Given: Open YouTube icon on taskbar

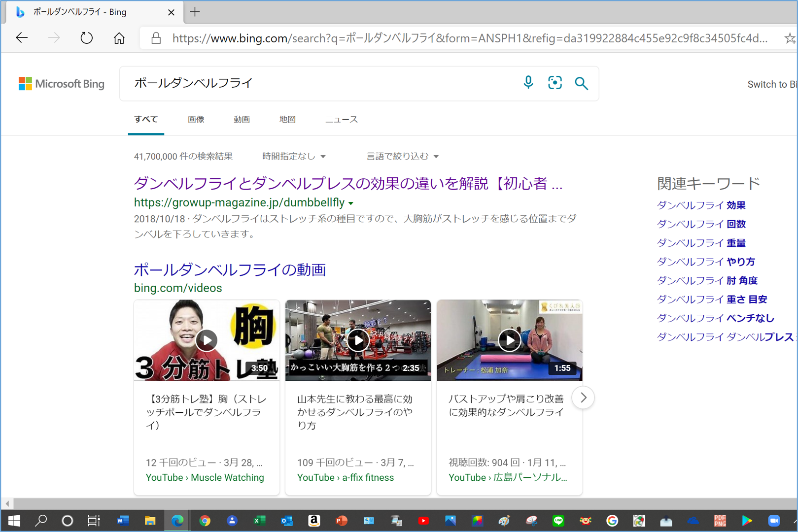Looking at the screenshot, I should (423, 521).
